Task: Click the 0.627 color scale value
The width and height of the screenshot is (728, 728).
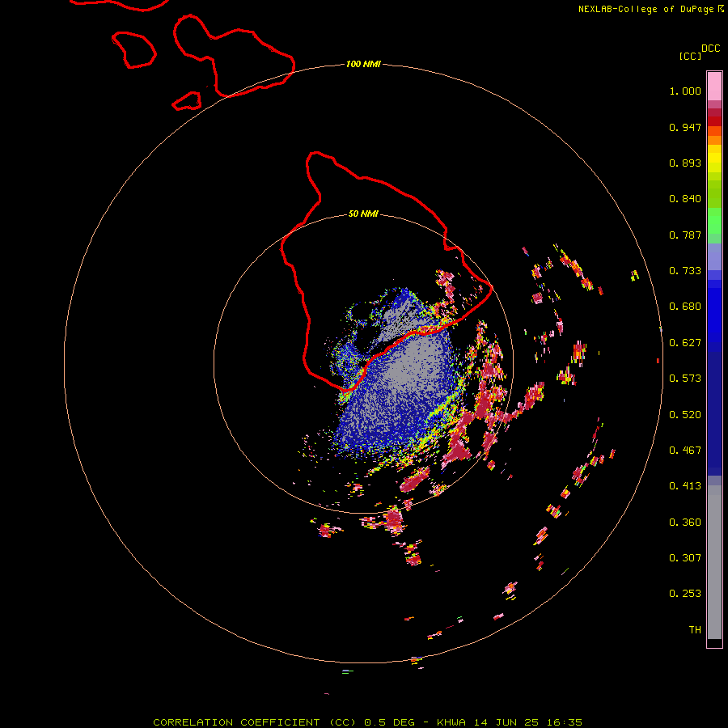Action: (x=685, y=343)
